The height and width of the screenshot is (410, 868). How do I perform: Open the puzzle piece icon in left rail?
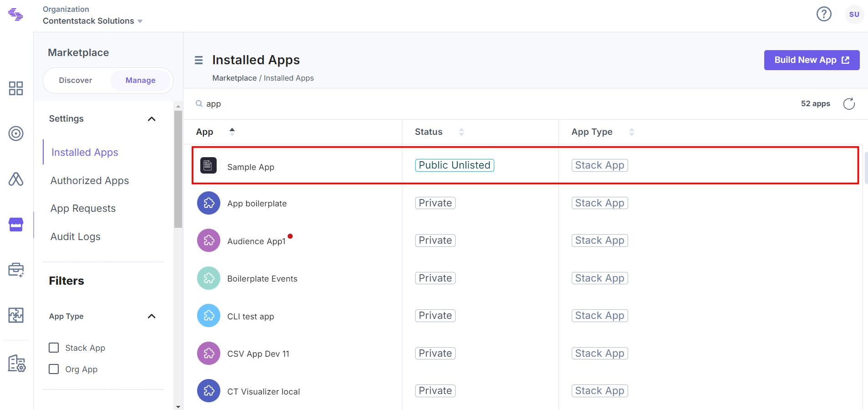point(16,315)
